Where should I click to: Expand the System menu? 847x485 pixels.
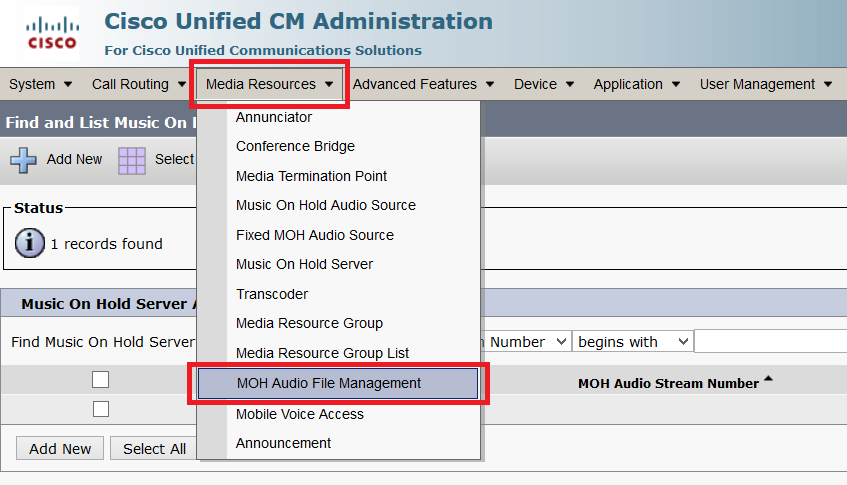pos(40,84)
